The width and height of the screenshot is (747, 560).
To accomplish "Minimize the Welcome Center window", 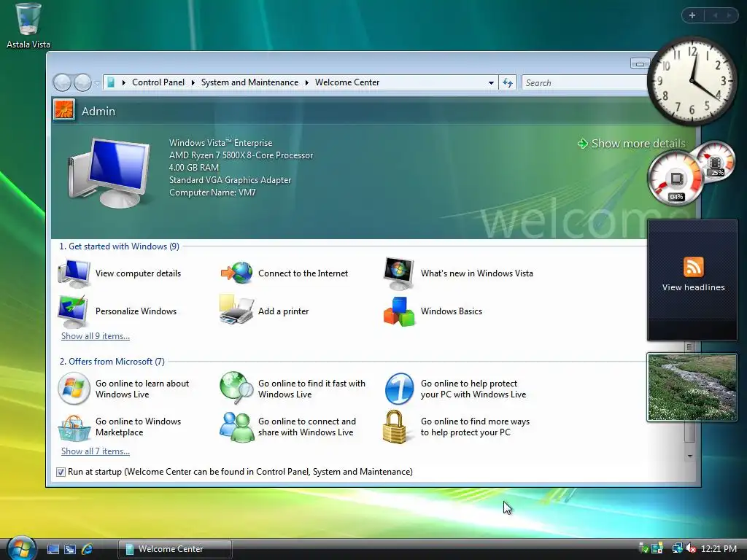I will [x=640, y=64].
